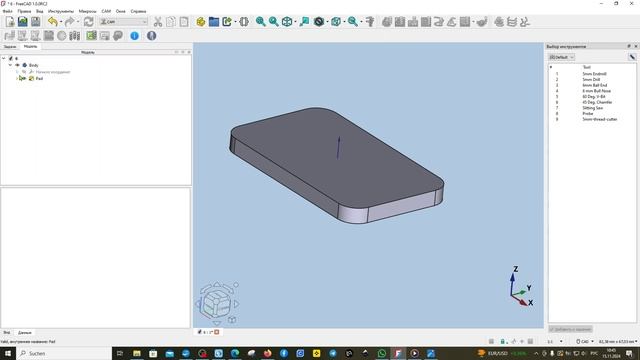This screenshot has height=360, width=640.
Task: Select the Body item in the tree
Action: coord(33,65)
